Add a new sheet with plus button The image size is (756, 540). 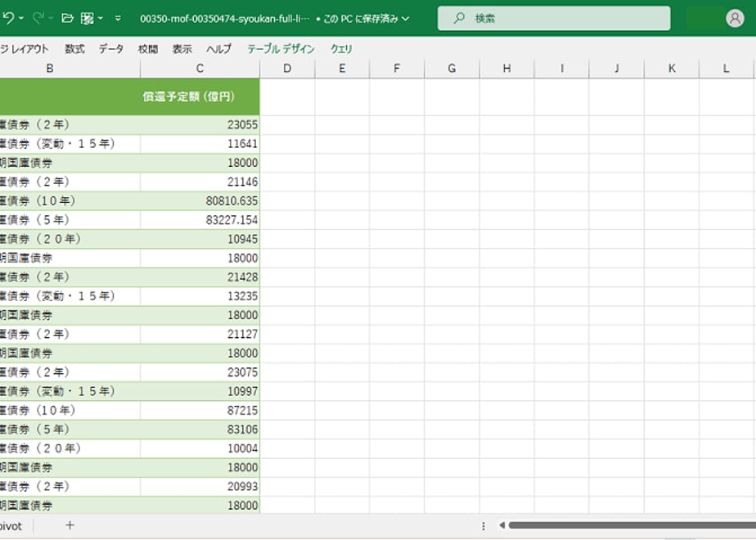pos(70,525)
